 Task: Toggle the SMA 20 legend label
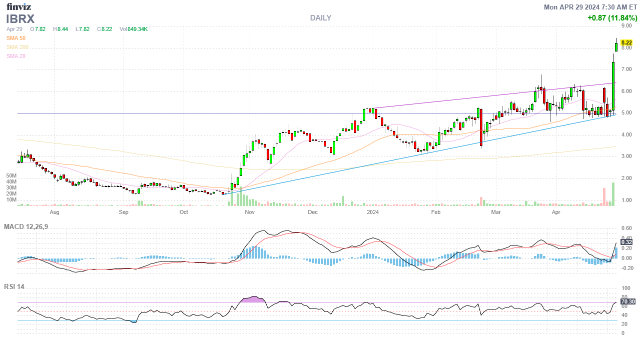[16, 56]
